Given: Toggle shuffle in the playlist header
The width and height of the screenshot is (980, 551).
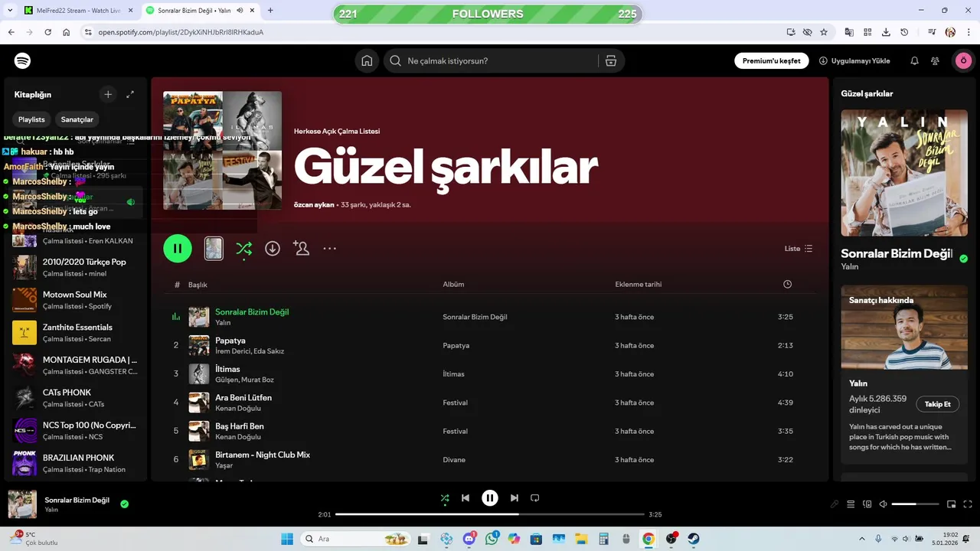Looking at the screenshot, I should (x=243, y=249).
